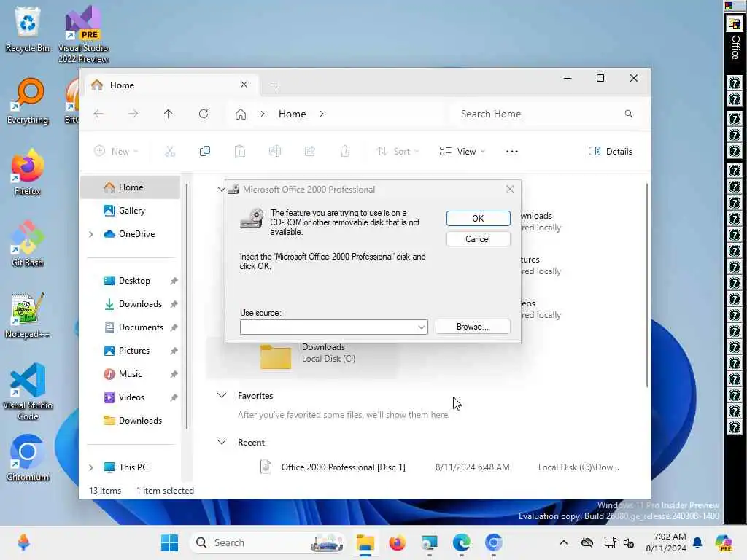Click the Copy icon in Explorer toolbar
This screenshot has width=747, height=560.
[205, 152]
